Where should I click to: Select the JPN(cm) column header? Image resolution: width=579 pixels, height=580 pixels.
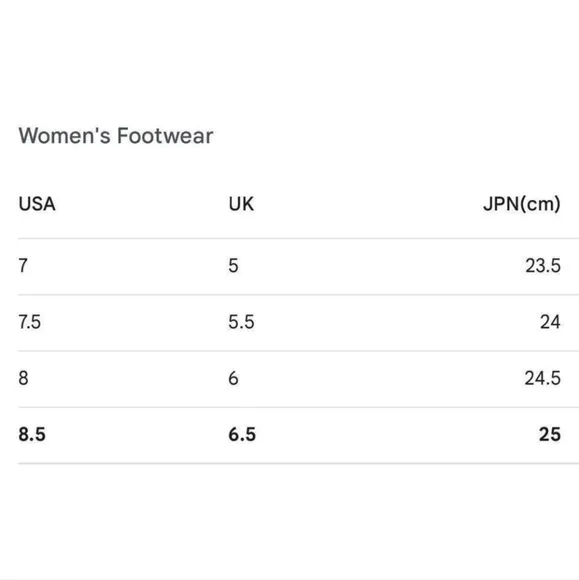[x=522, y=204]
